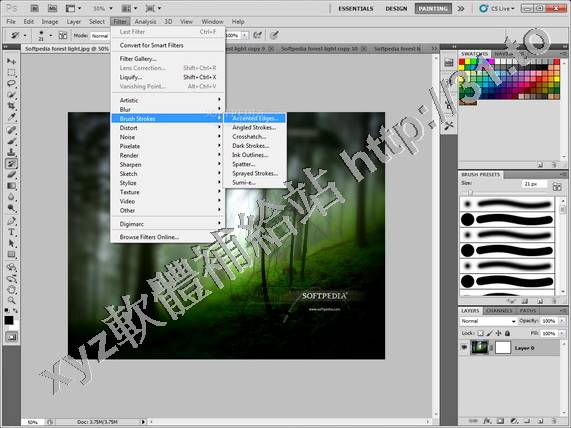Screen dimensions: 571x428
Task: Select the History Brush tool
Action: tap(11, 164)
